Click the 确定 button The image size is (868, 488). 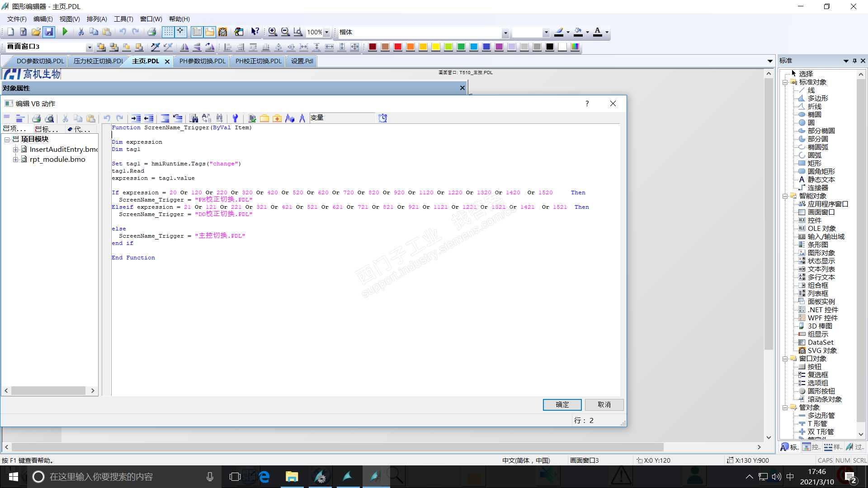click(x=562, y=404)
